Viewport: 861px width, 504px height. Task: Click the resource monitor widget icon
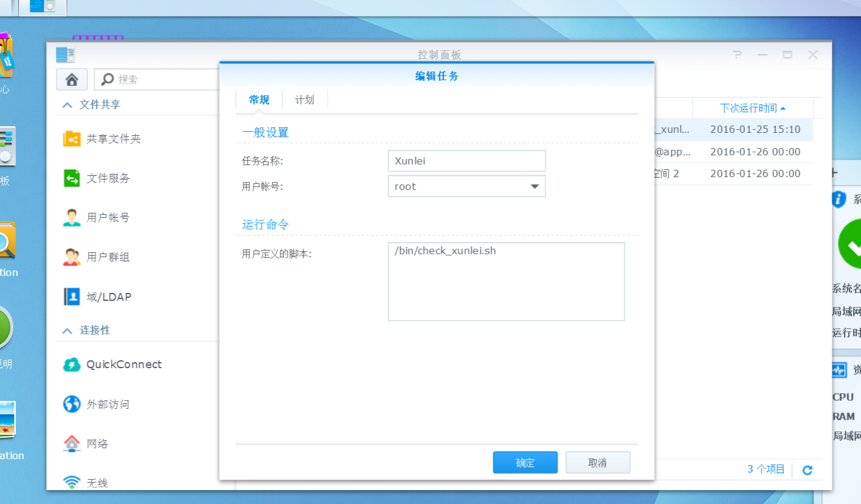click(x=839, y=370)
